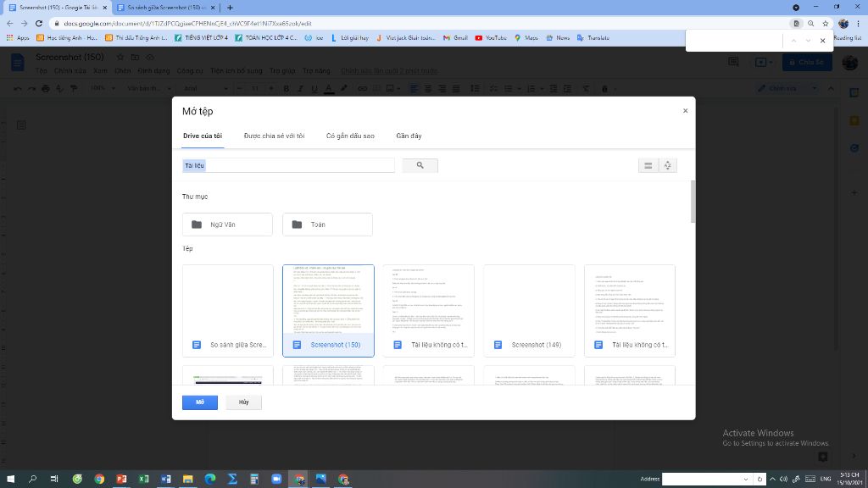Click the text color A icon
Image resolution: width=868 pixels, height=488 pixels.
[329, 88]
